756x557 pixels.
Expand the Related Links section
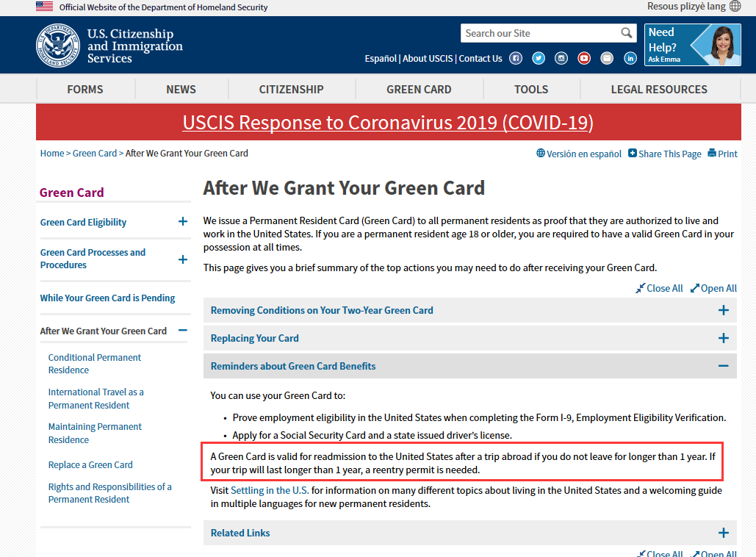pos(470,533)
